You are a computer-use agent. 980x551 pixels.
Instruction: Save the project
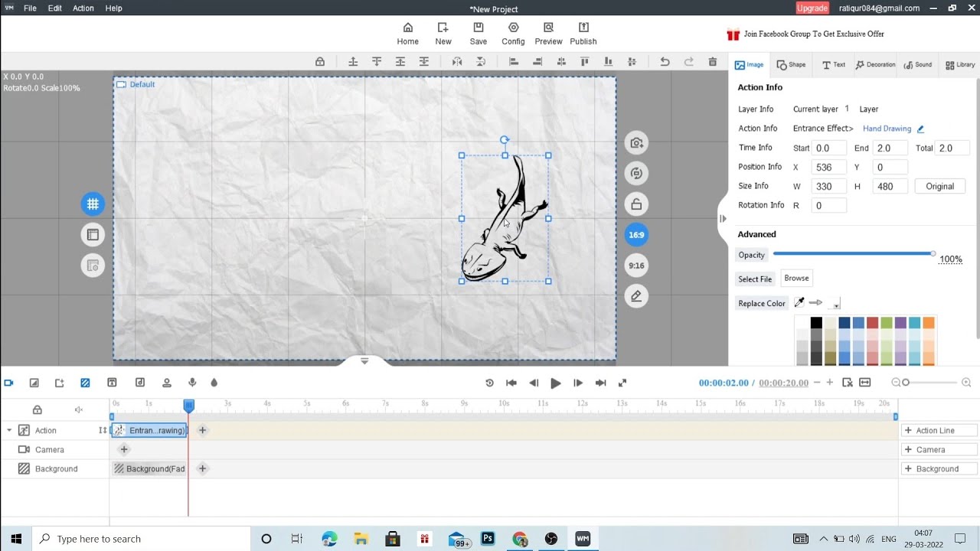pyautogui.click(x=479, y=34)
